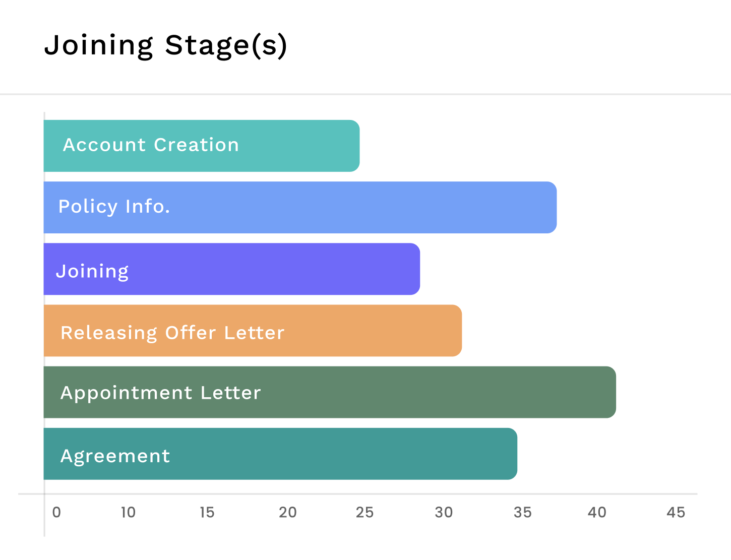This screenshot has height=560, width=731.
Task: Click the Appointment Letter bar
Action: (330, 392)
